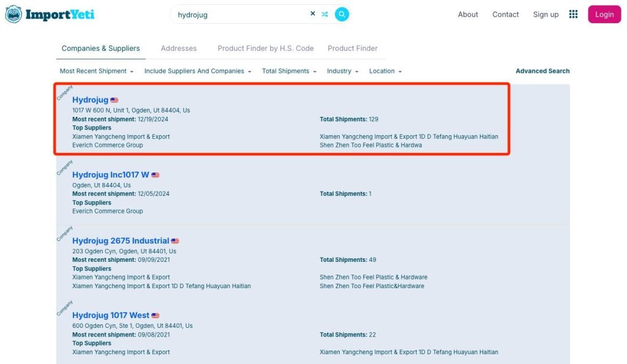
Task: Click Ogden, Ut 84404, Us address
Action: [x=102, y=185]
